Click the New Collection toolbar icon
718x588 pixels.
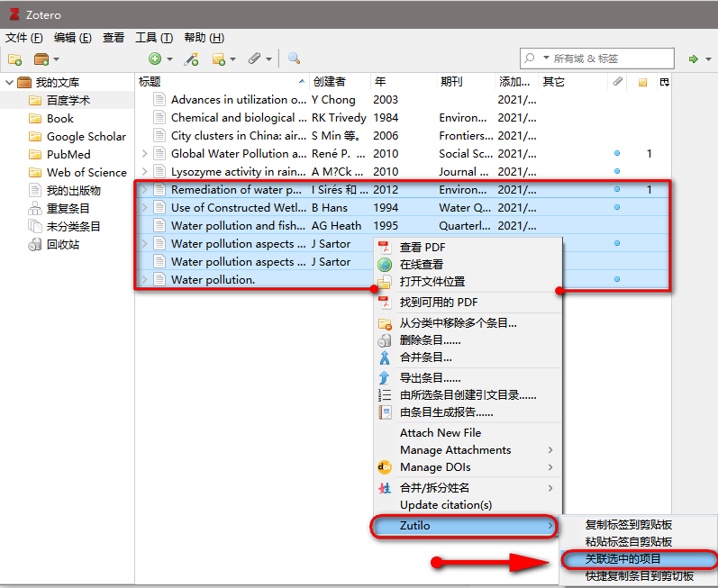pos(14,59)
